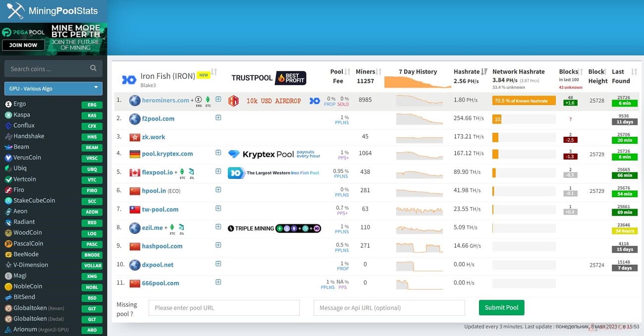Click the MiningPoolStats pickaxe logo icon
This screenshot has height=336, width=644.
[15, 10]
